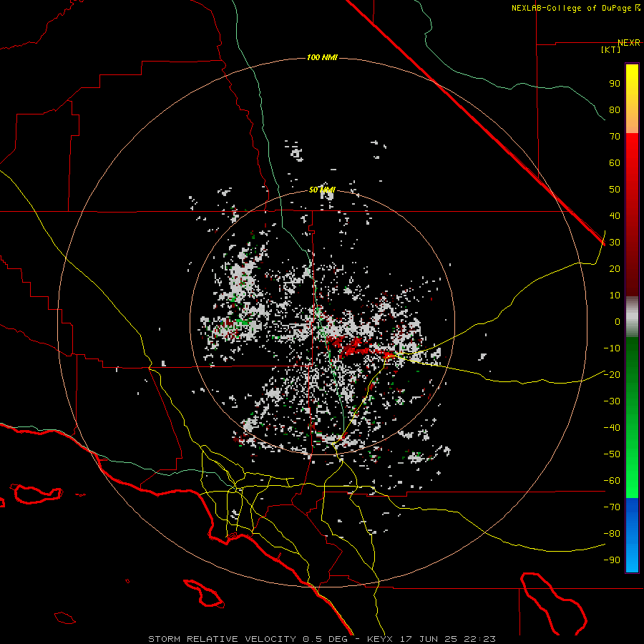This screenshot has height=644, width=644.
Task: Click the -10 value on the scale
Action: (x=612, y=348)
